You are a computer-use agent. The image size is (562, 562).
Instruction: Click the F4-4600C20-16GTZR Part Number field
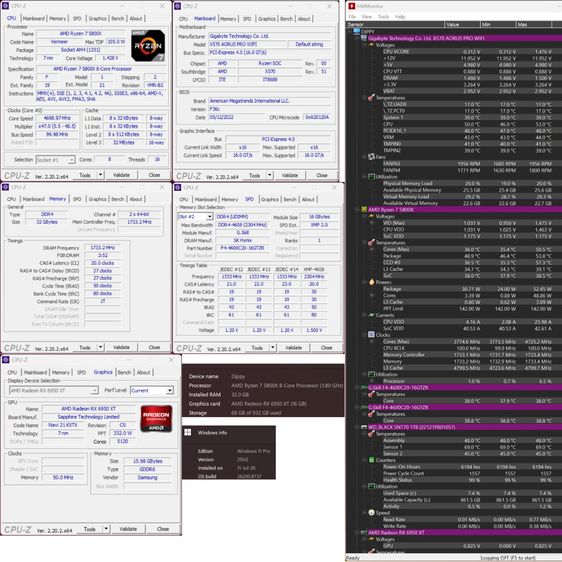coord(243,248)
